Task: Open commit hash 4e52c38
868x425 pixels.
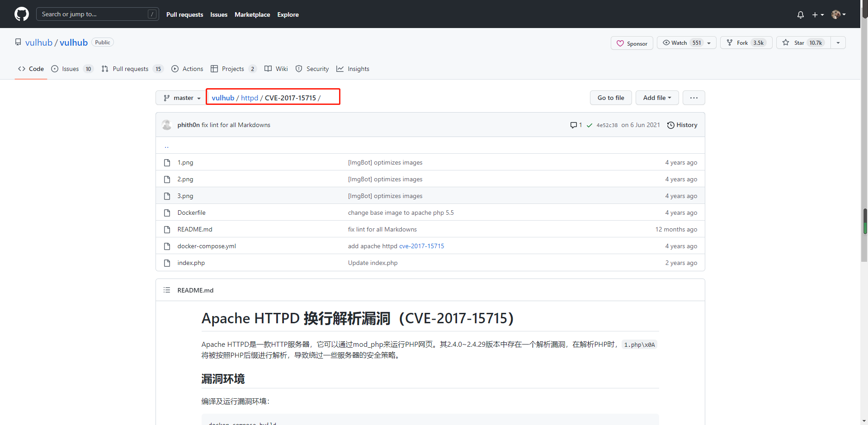Action: point(607,125)
